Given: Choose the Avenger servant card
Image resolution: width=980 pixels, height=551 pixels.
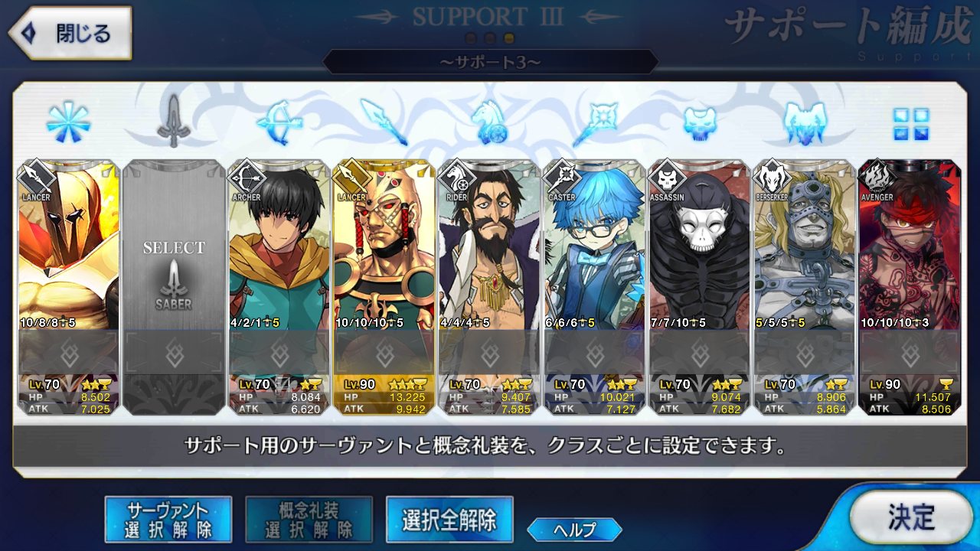Looking at the screenshot, I should pos(910,287).
